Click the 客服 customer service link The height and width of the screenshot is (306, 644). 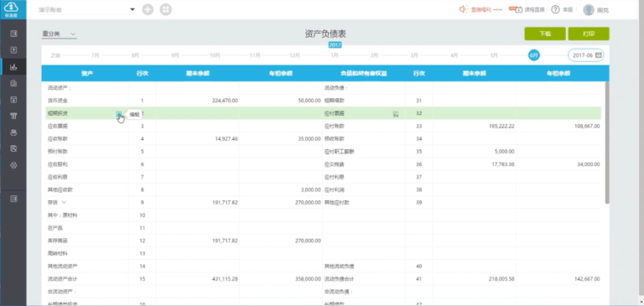(x=568, y=9)
